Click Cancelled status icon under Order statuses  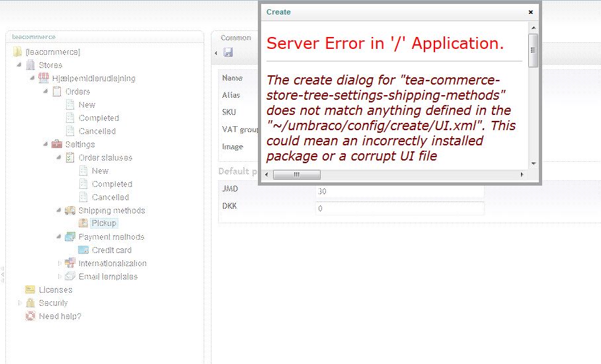click(83, 198)
